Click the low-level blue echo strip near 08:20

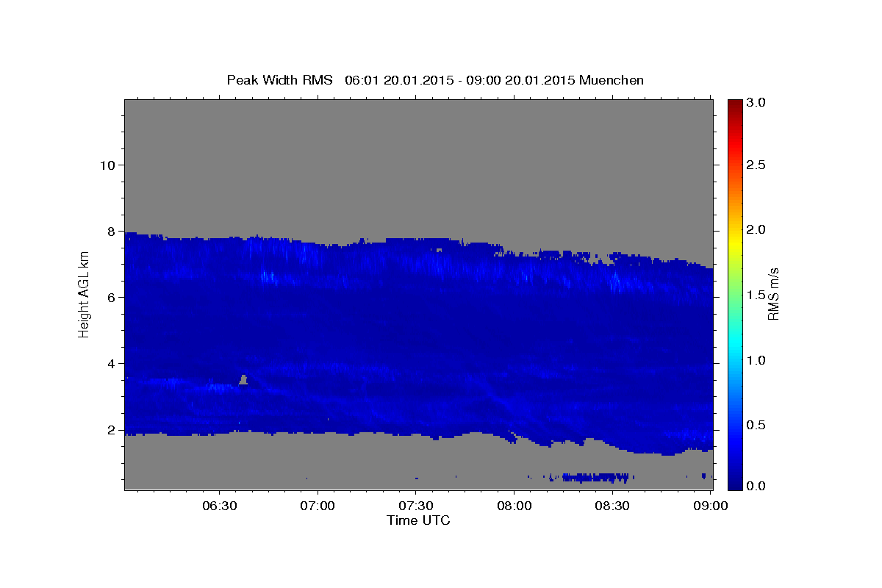point(595,477)
